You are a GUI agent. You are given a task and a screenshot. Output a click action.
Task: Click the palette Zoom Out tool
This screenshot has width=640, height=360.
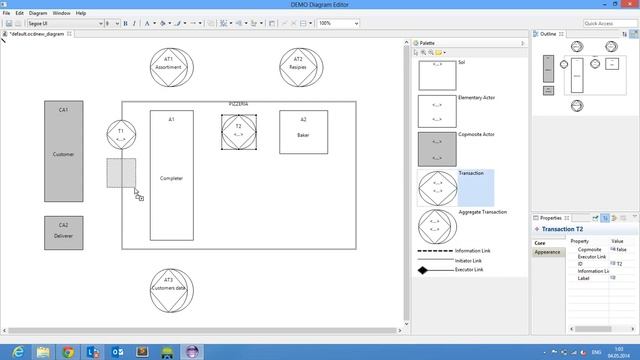point(431,53)
